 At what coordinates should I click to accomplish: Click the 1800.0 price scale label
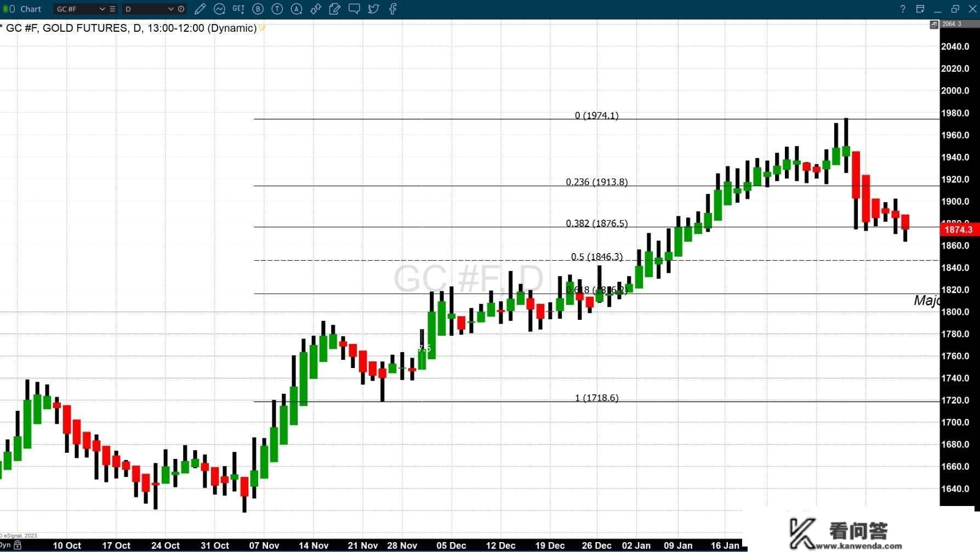coord(955,312)
